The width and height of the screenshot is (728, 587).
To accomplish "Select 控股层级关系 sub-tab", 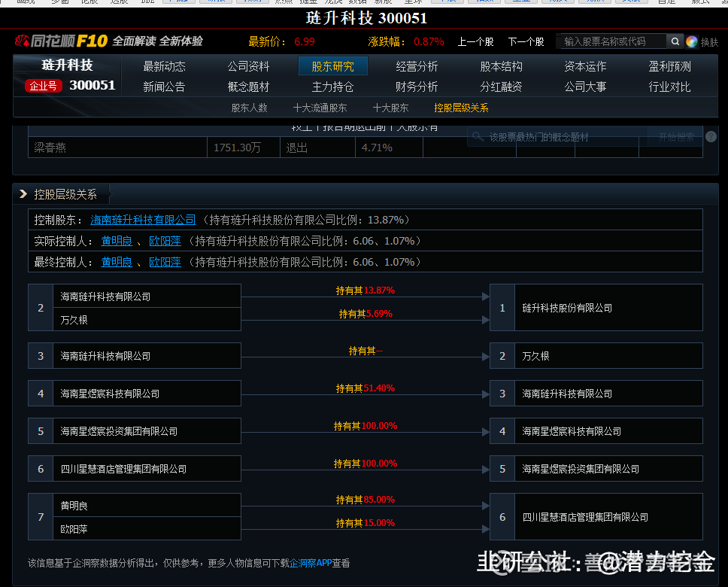I will click(x=461, y=108).
